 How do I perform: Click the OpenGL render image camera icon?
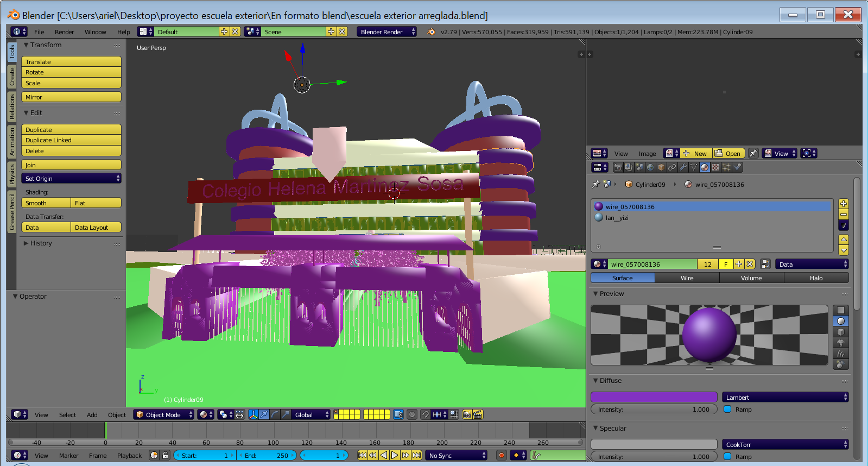pos(467,414)
